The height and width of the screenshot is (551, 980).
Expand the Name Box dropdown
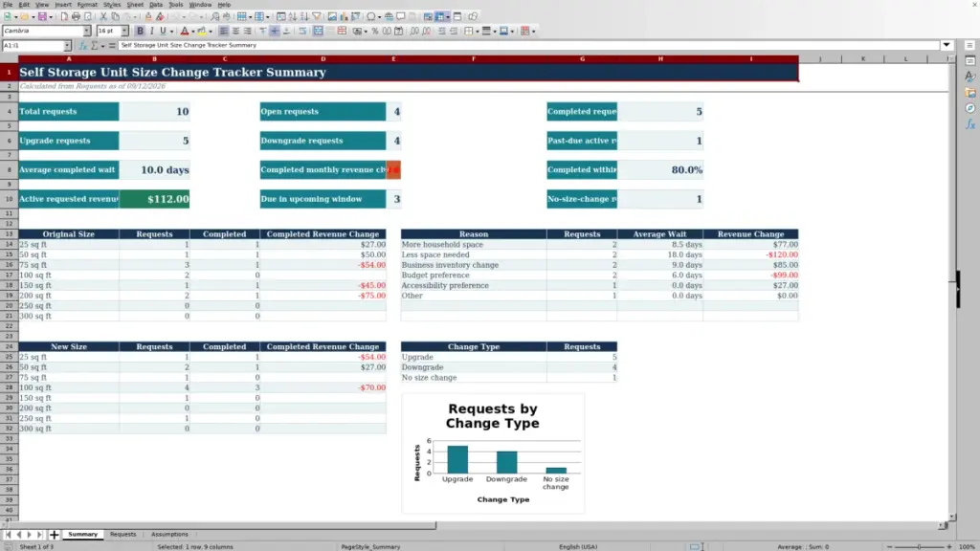click(x=67, y=46)
